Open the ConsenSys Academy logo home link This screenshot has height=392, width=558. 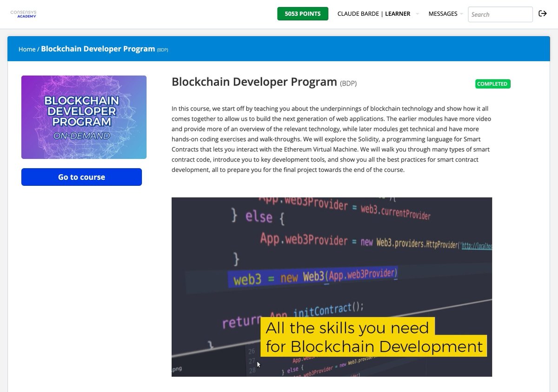(x=23, y=14)
